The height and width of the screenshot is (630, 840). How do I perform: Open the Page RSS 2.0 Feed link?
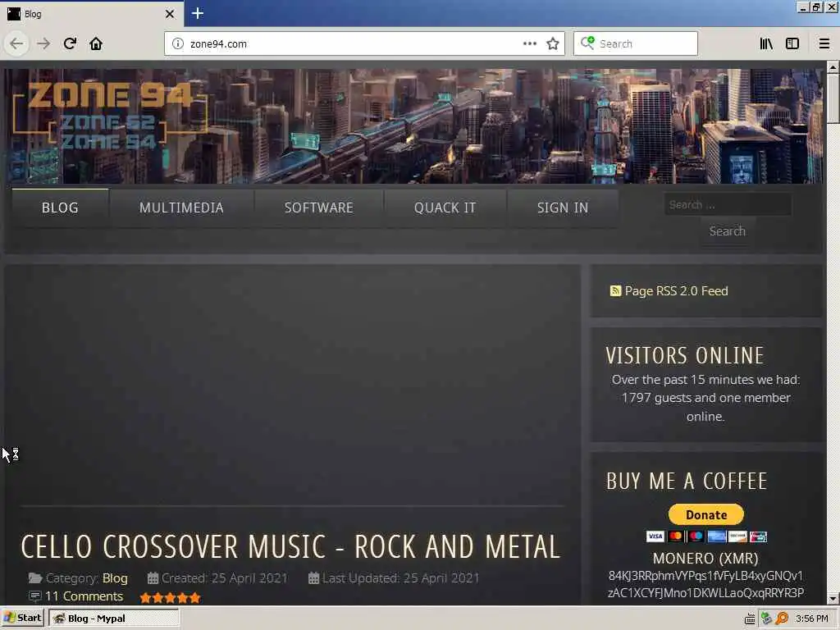[x=676, y=291]
